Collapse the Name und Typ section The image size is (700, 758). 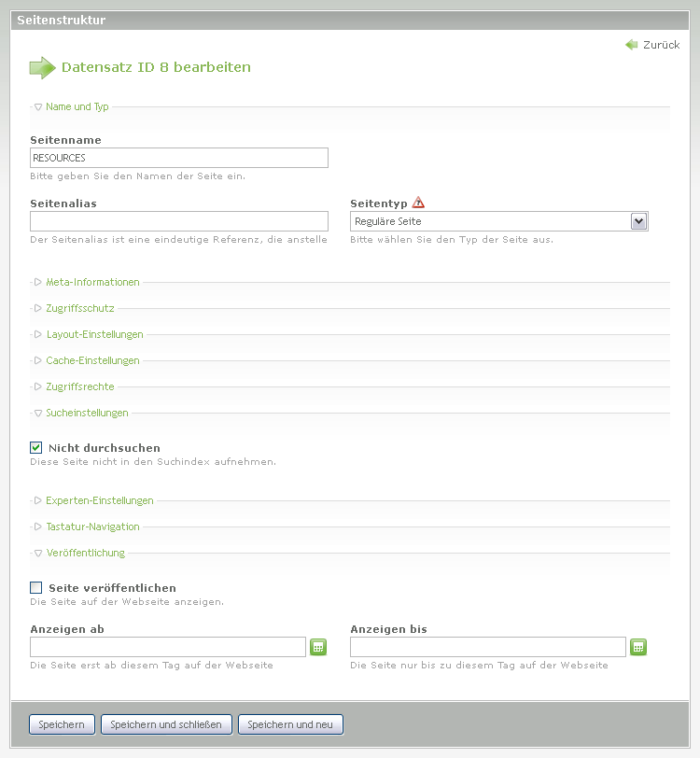[77, 106]
